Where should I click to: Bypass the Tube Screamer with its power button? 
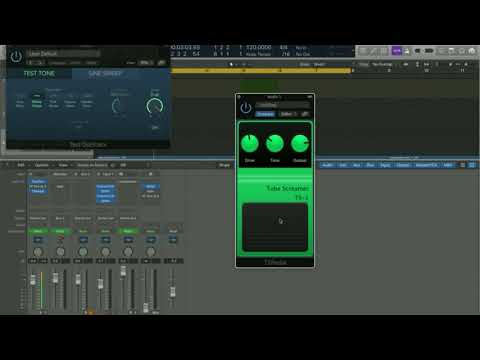[x=246, y=108]
